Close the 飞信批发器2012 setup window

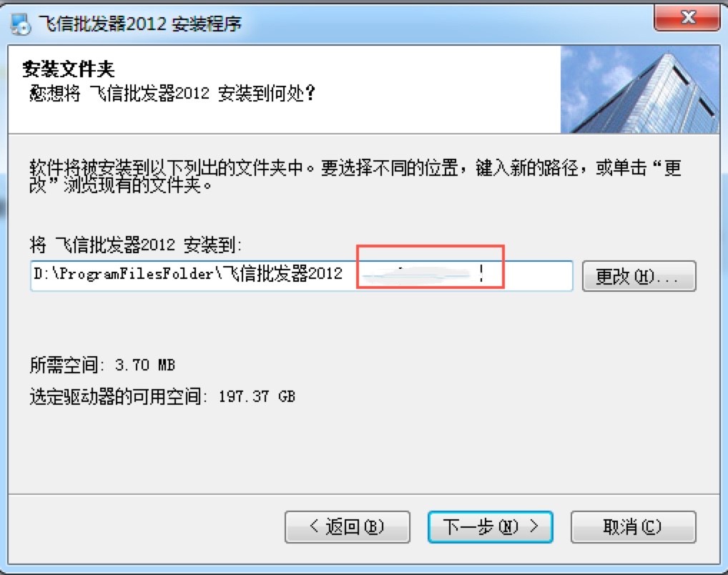(687, 18)
